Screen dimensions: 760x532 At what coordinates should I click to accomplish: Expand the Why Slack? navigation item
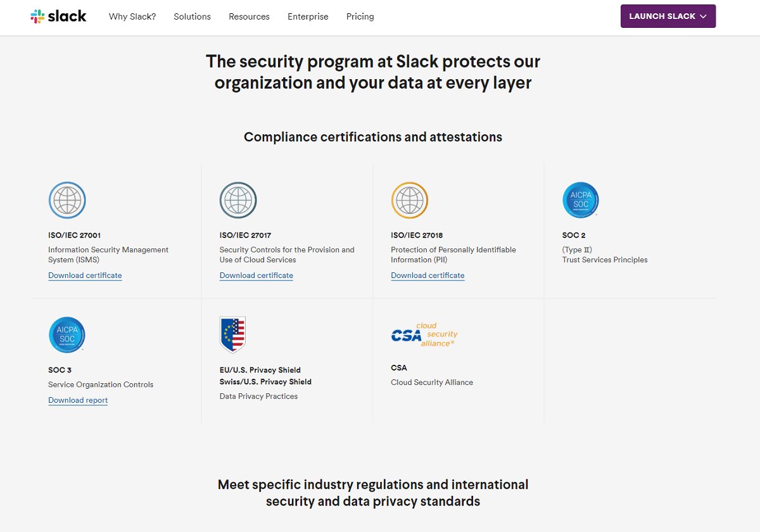coord(132,16)
